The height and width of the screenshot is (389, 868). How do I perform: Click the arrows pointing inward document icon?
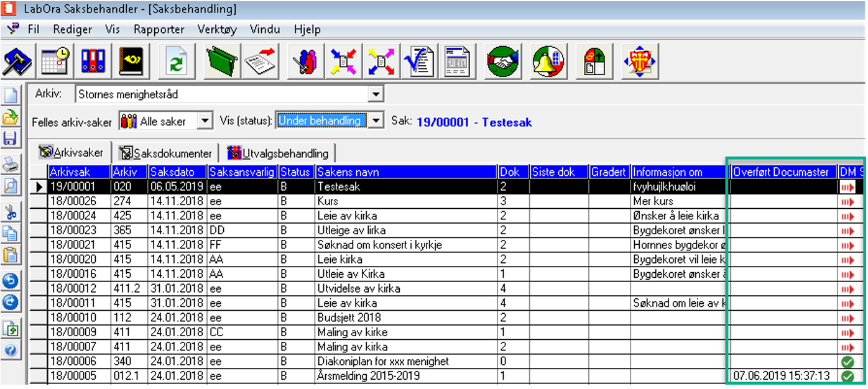coord(343,62)
